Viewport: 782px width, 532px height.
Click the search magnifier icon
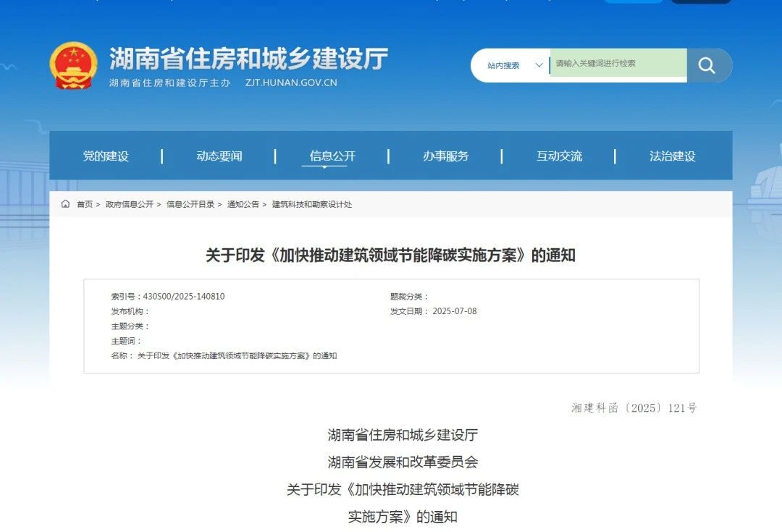707,65
